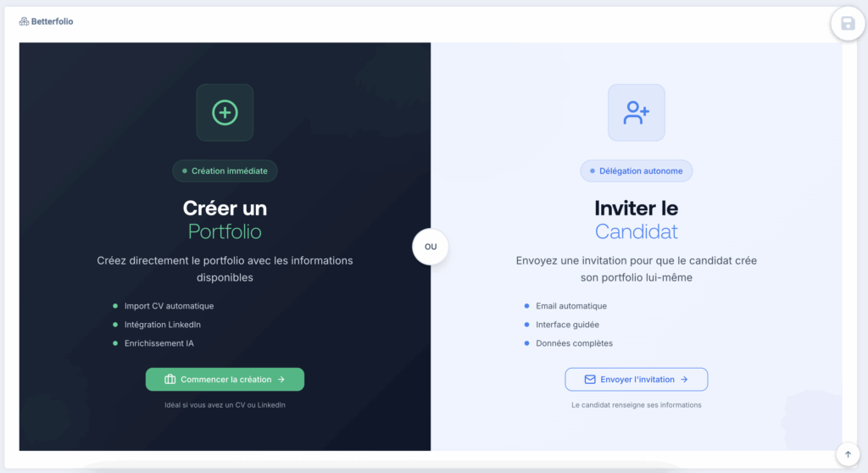Click the arrow next to Envoyer l'invitation
Image resolution: width=868 pixels, height=473 pixels.
pyautogui.click(x=684, y=380)
